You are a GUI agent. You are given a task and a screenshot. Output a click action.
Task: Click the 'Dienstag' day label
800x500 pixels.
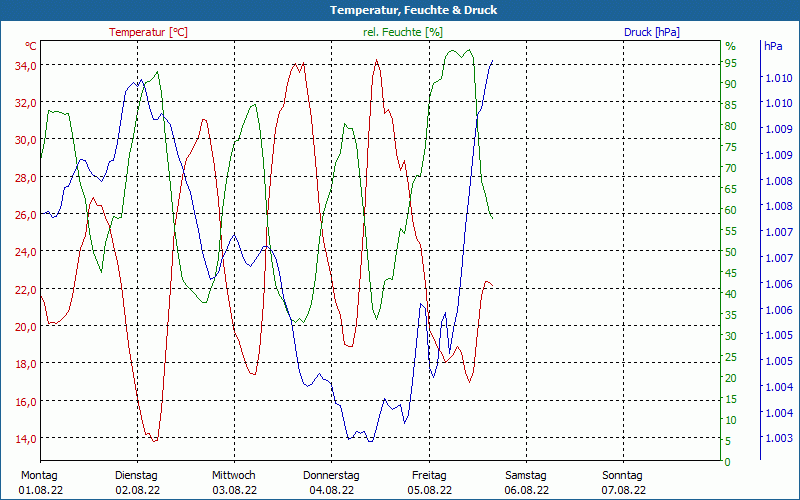coord(136,476)
